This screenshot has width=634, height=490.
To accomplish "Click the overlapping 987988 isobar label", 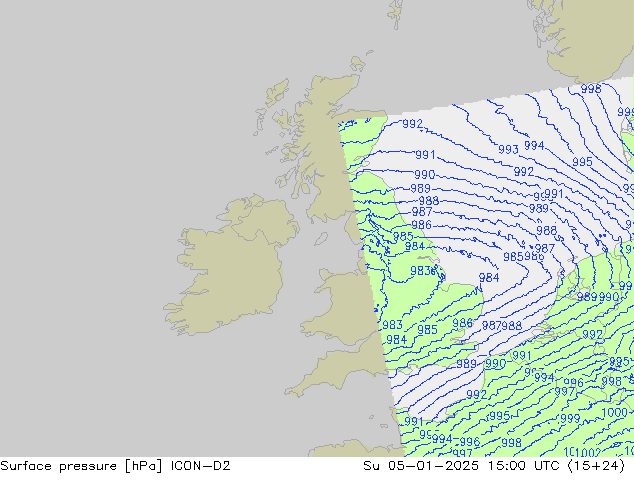I will pos(502,325).
